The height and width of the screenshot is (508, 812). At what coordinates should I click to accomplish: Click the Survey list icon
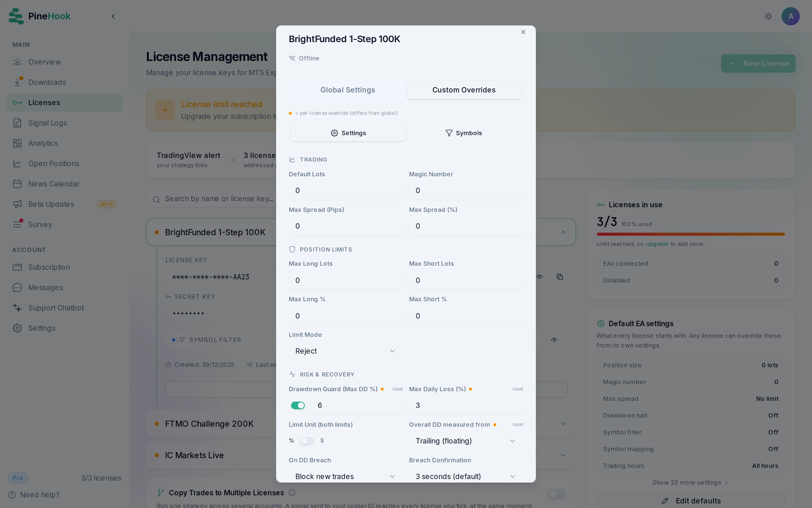tap(17, 225)
